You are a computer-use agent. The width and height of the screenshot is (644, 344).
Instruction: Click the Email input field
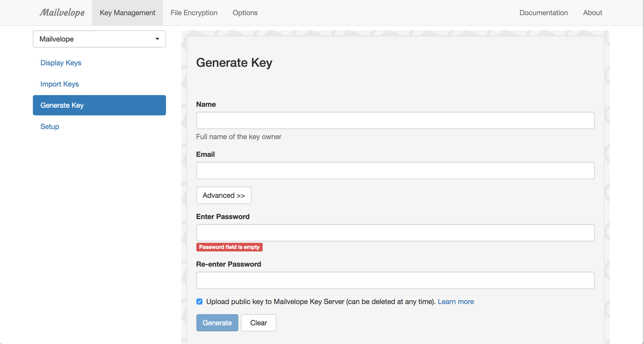[395, 170]
